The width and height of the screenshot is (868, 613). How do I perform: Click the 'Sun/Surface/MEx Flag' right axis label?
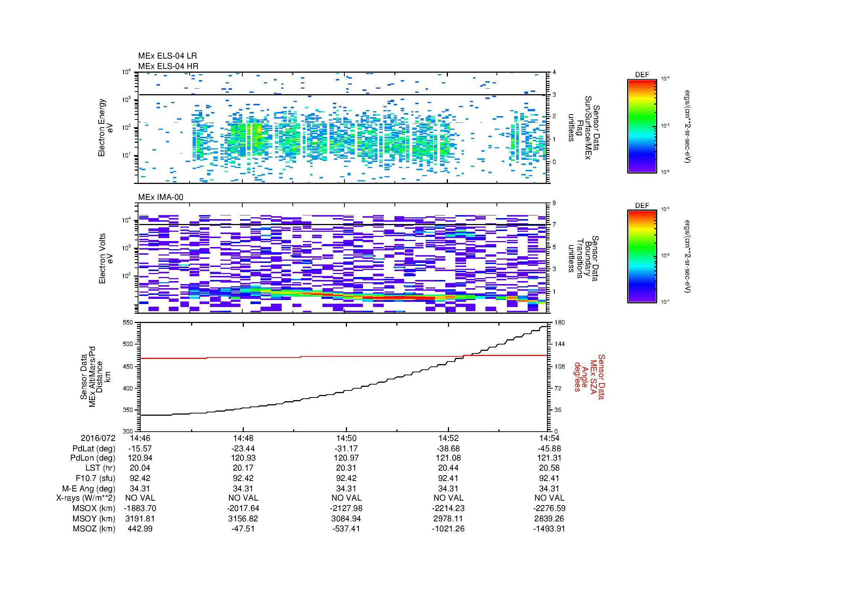[583, 128]
